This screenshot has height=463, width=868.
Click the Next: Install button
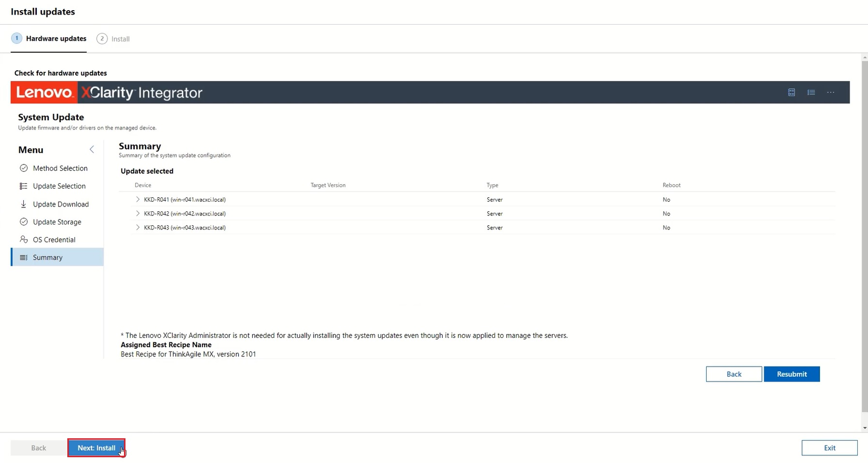pyautogui.click(x=96, y=448)
